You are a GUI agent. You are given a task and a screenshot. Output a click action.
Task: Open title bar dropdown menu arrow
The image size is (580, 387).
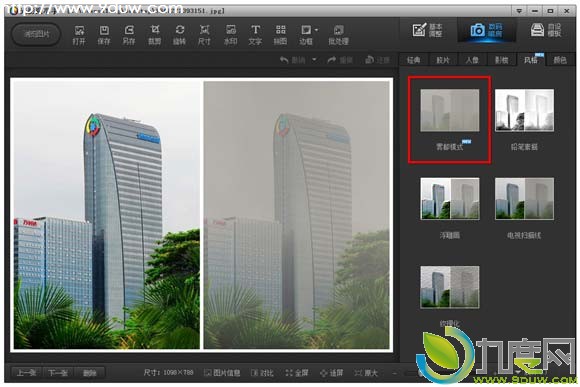pyautogui.click(x=519, y=11)
